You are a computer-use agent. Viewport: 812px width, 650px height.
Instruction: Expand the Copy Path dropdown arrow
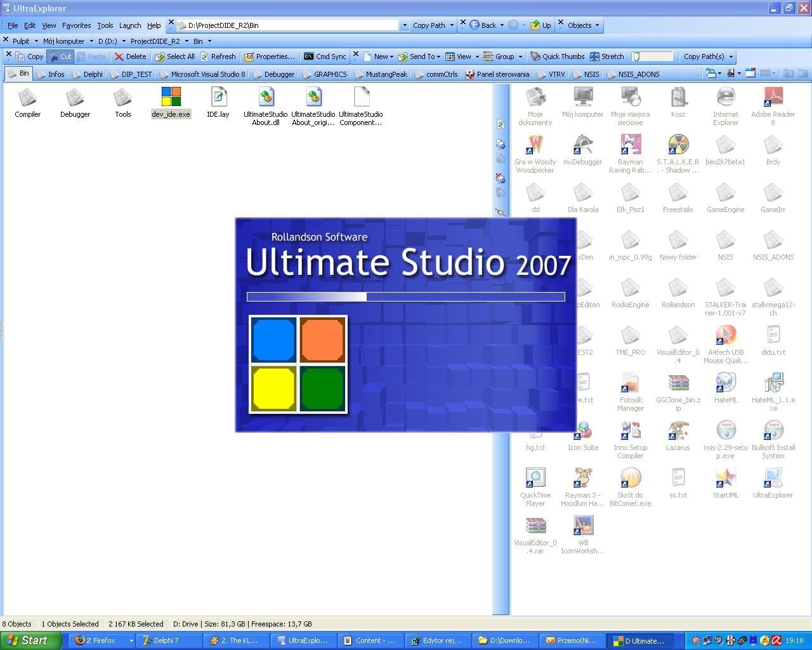point(452,25)
